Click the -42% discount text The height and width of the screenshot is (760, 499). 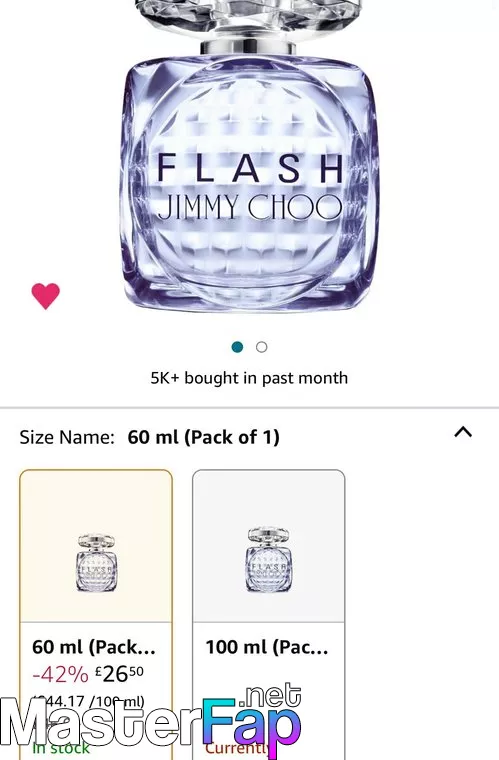61,674
